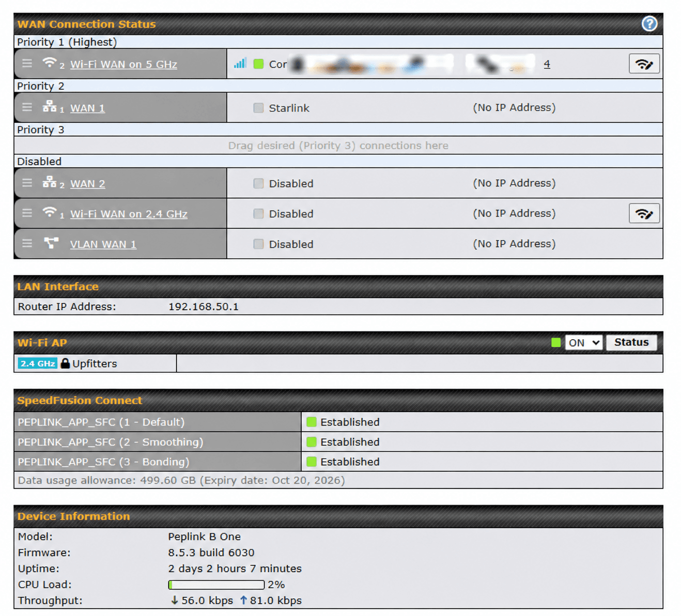Open the Wi-Fi WAN on 2.4 GHz link

[129, 214]
